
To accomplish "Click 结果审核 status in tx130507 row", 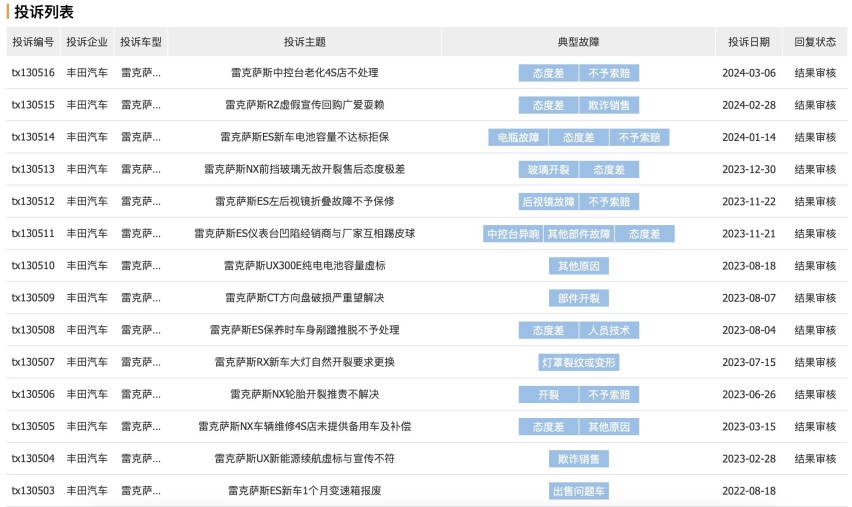I will pyautogui.click(x=815, y=362).
